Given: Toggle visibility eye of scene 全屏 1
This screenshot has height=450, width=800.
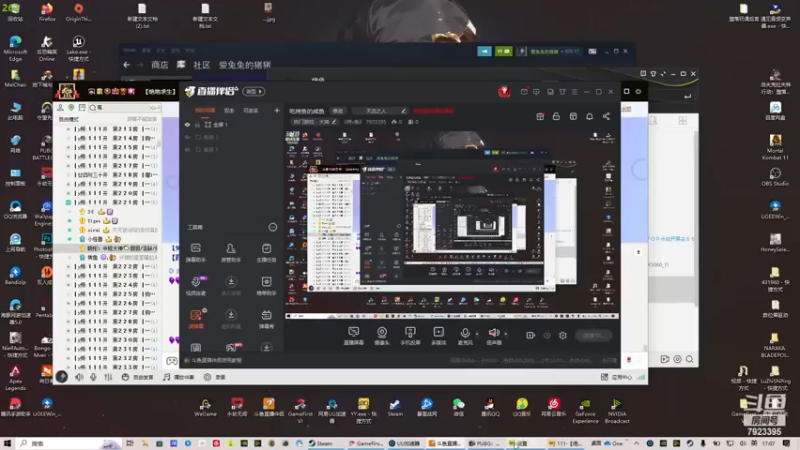Looking at the screenshot, I should [x=187, y=124].
